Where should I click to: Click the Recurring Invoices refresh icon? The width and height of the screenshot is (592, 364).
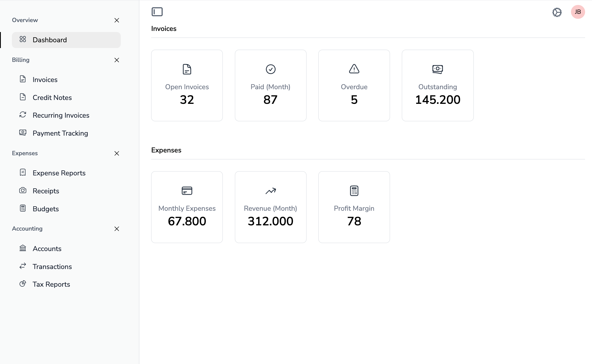click(23, 115)
